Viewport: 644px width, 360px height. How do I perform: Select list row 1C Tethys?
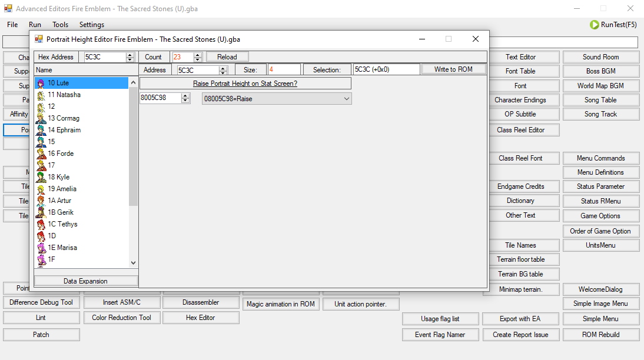point(82,224)
